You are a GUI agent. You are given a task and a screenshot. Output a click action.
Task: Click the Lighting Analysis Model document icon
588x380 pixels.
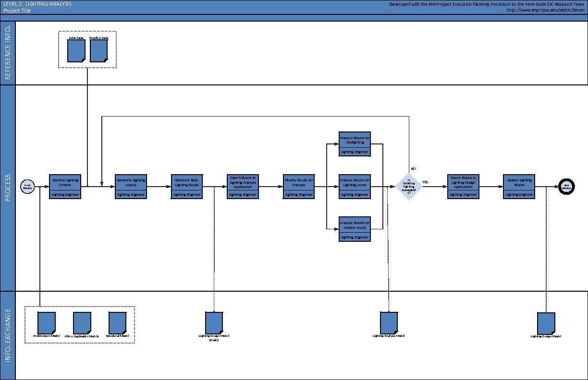point(389,322)
